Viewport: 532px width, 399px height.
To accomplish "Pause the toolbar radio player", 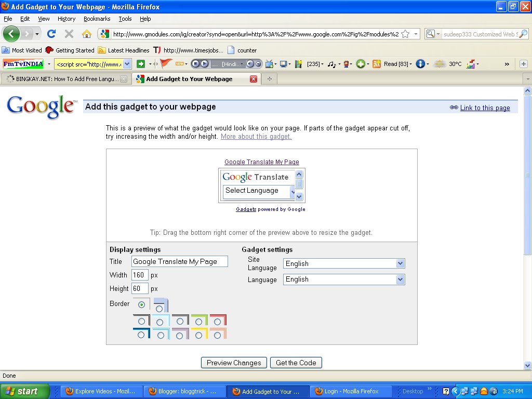I will (x=195, y=64).
